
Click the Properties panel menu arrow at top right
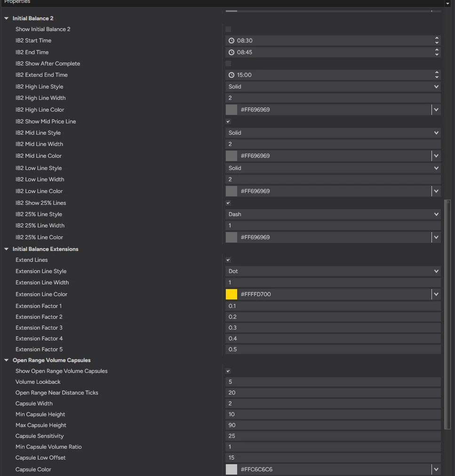[447, 3]
